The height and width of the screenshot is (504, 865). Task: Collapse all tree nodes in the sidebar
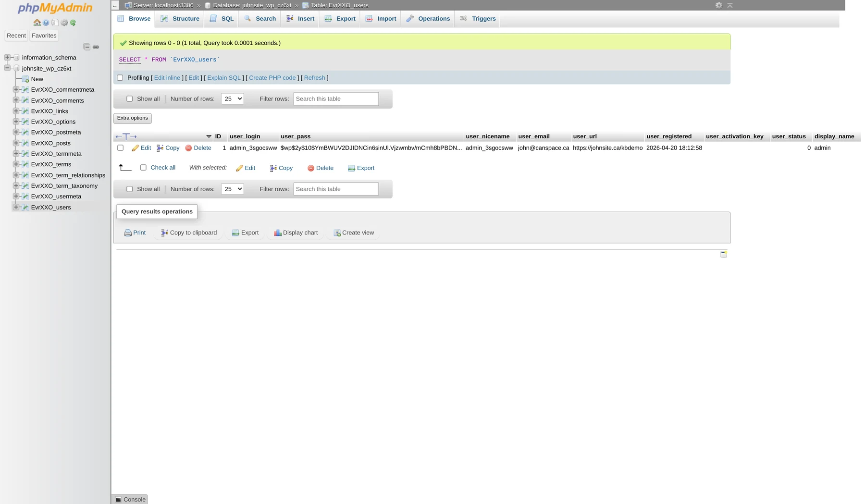pos(87,47)
